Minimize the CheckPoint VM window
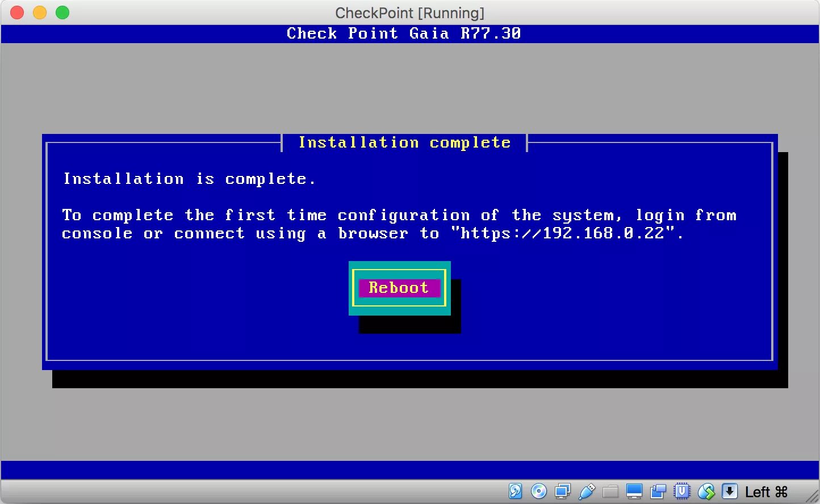820x504 pixels. pos(40,12)
